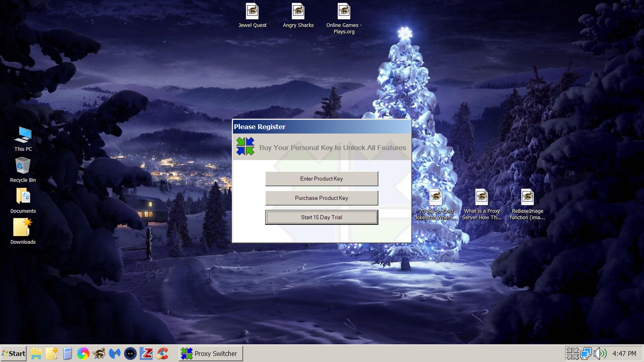644x362 pixels.
Task: Open File Explorer from the taskbar
Action: click(x=36, y=354)
